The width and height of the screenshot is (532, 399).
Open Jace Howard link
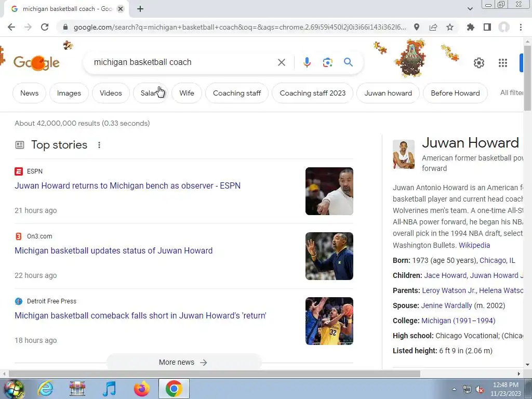(445, 275)
